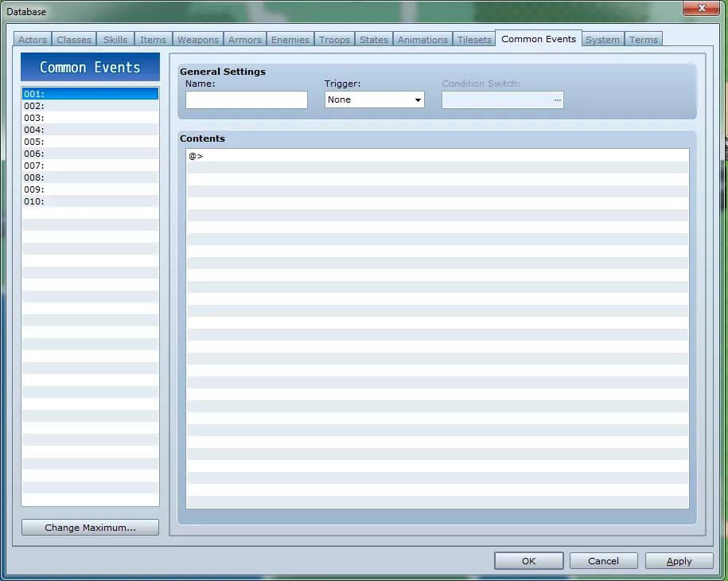Select common event 001 in list
The image size is (728, 581).
90,94
